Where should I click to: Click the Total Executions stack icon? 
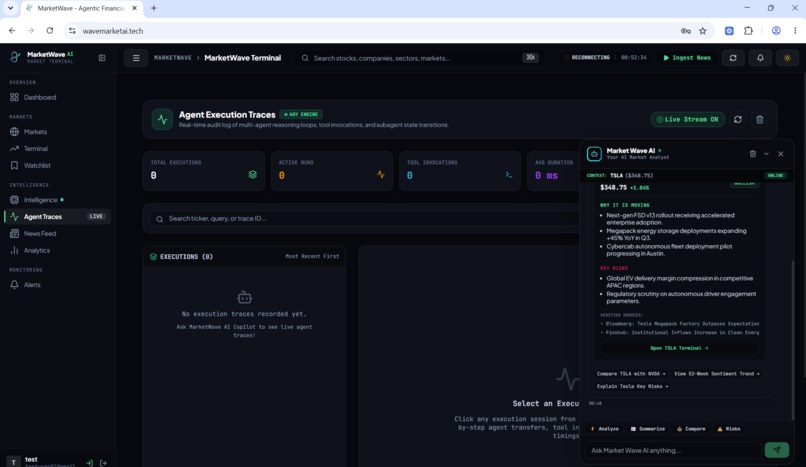click(252, 175)
